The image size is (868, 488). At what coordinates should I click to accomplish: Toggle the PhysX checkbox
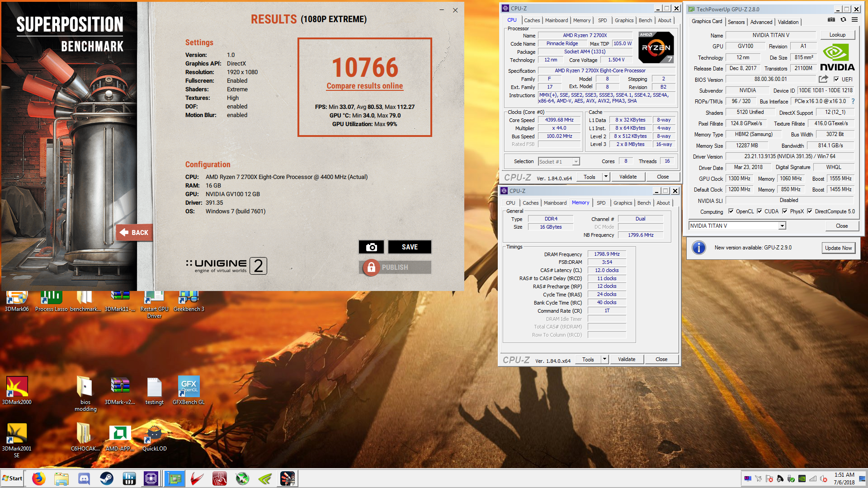[785, 211]
